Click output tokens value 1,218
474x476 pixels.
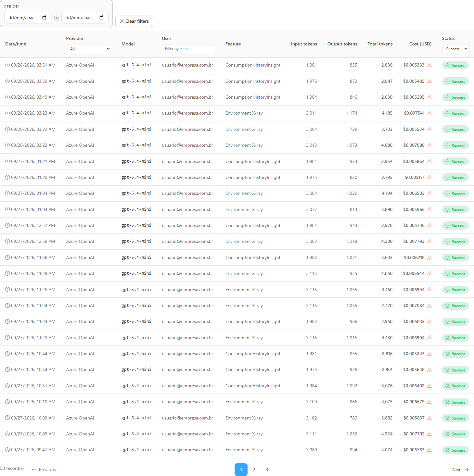click(352, 241)
